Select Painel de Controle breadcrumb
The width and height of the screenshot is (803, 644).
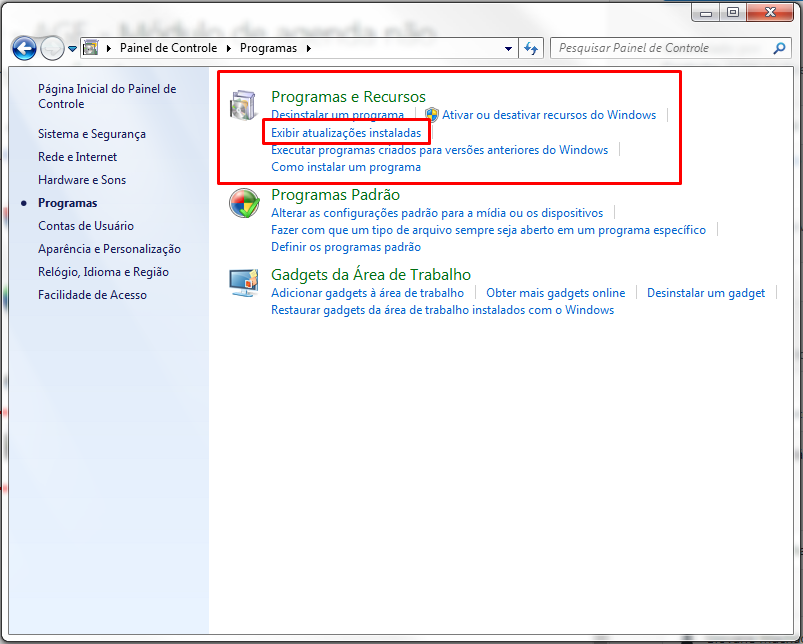168,48
